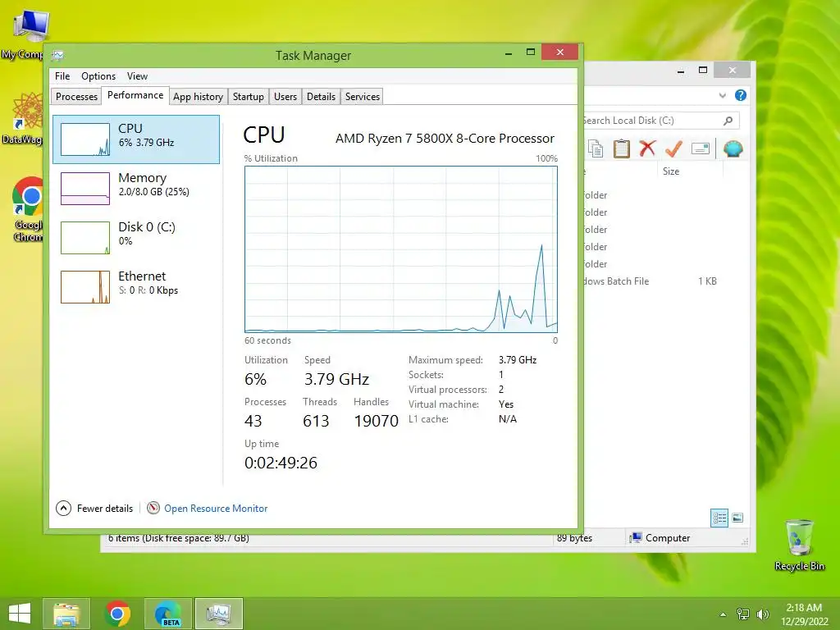Go to the Users tab
The height and width of the screenshot is (630, 840).
285,97
